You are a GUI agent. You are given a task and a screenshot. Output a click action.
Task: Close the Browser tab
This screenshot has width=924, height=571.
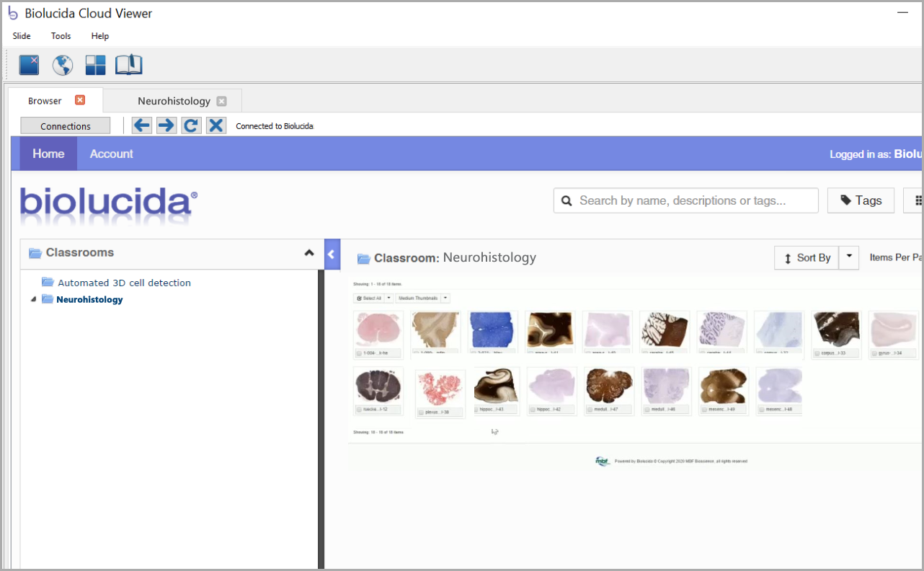(80, 100)
